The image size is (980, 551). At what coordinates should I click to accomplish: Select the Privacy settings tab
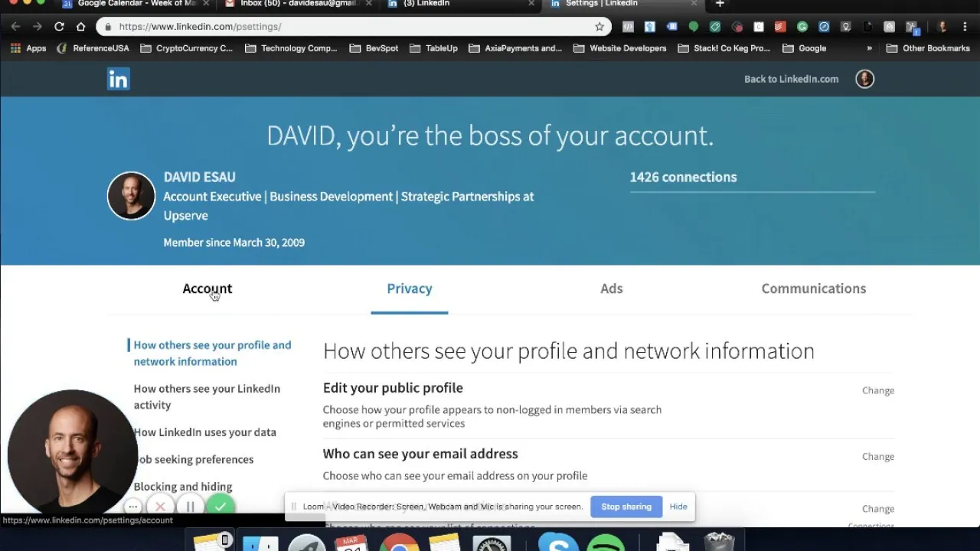(x=410, y=289)
